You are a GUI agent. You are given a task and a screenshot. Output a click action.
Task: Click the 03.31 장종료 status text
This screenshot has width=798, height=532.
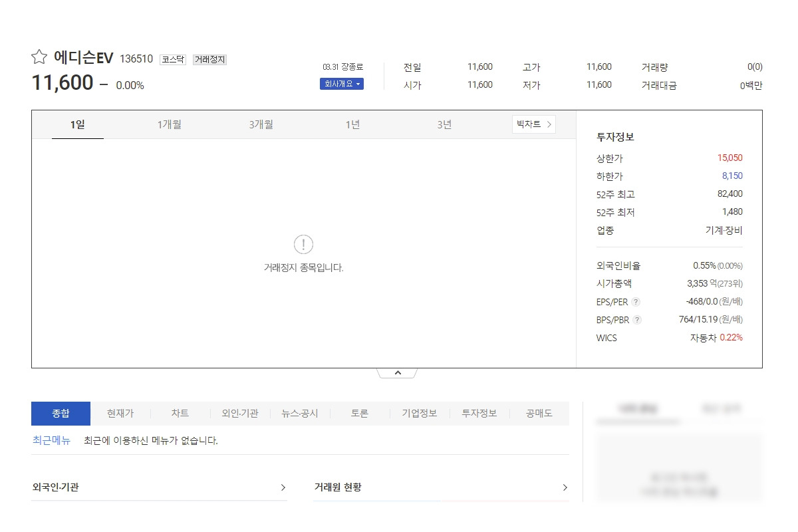(343, 67)
